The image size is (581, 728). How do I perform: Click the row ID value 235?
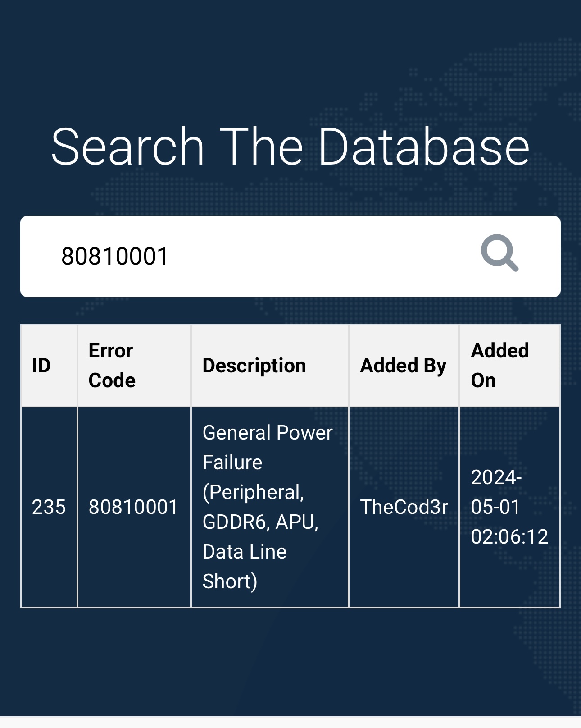click(49, 507)
